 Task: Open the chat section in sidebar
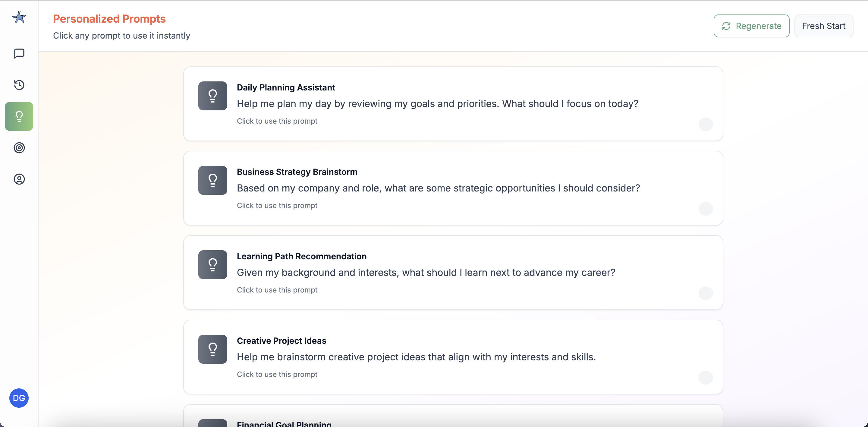[19, 53]
